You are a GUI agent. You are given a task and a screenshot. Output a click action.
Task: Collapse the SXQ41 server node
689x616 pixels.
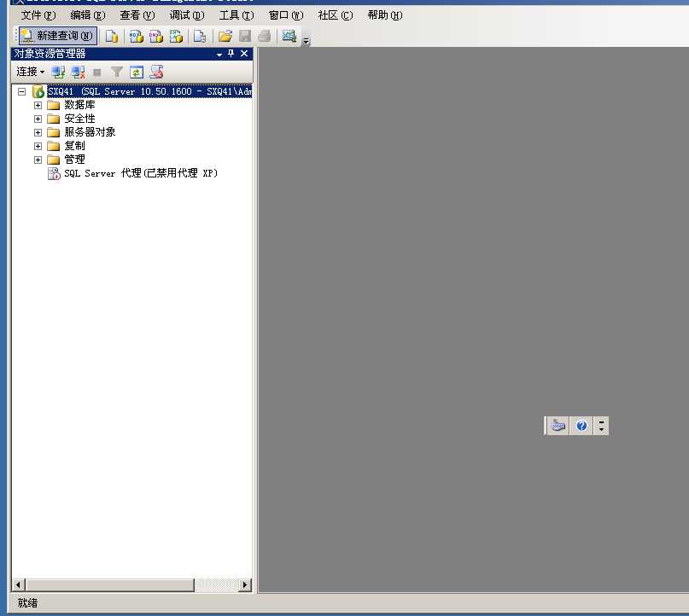(21, 92)
